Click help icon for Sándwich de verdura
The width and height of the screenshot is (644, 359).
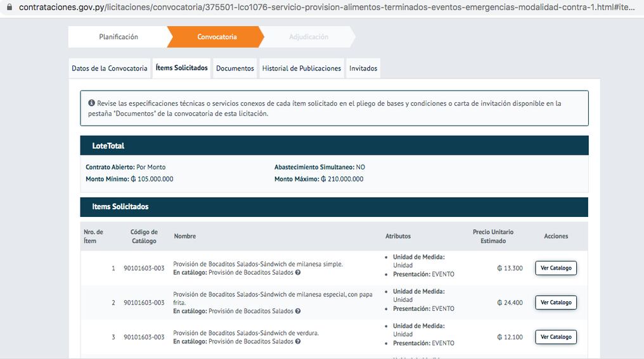[298, 341]
